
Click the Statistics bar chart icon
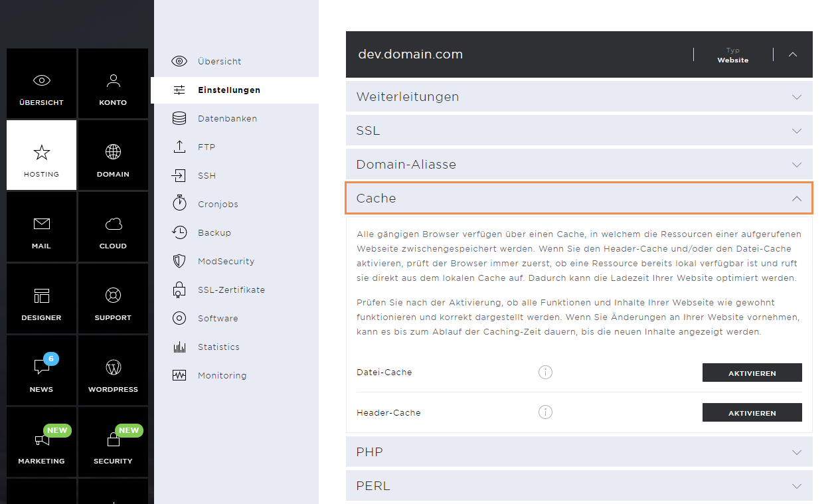[x=179, y=347]
